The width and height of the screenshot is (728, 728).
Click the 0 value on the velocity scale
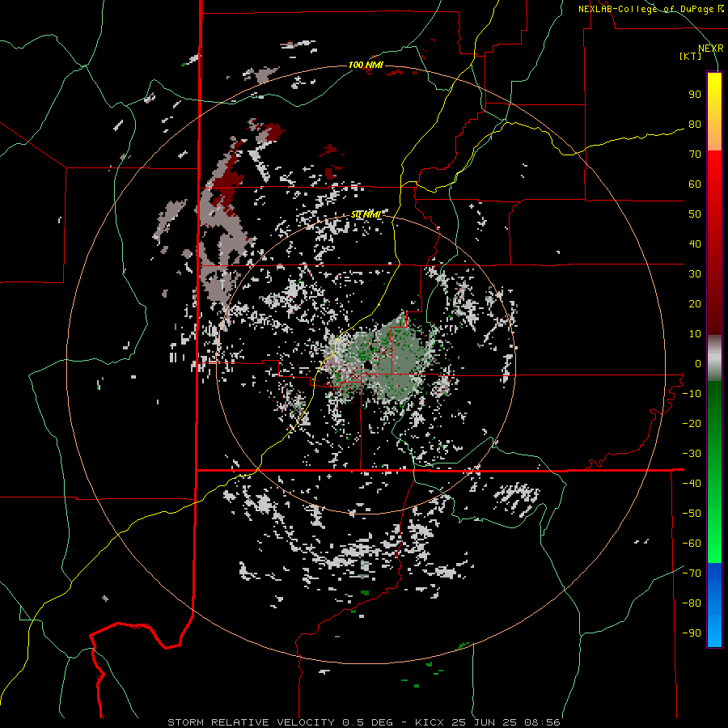(698, 364)
